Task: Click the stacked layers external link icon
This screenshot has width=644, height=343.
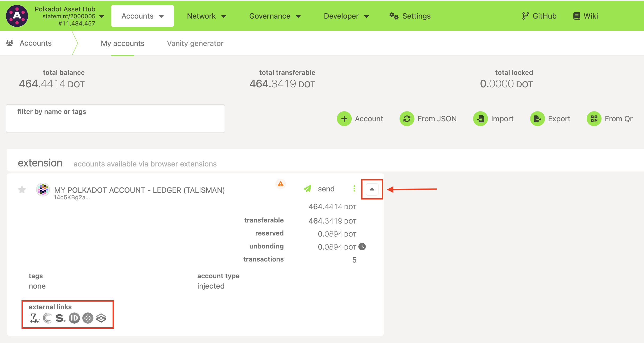Action: pyautogui.click(x=101, y=318)
